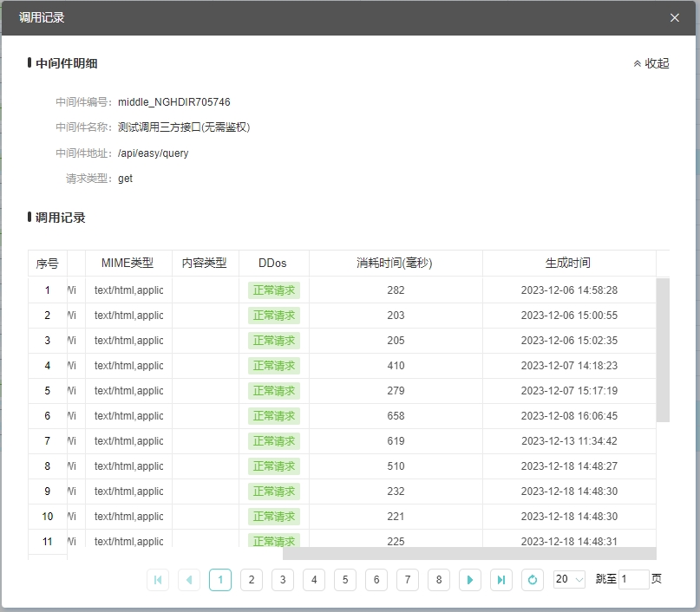Image resolution: width=700 pixels, height=612 pixels.
Task: Click row number 8 cell
Action: [48, 466]
